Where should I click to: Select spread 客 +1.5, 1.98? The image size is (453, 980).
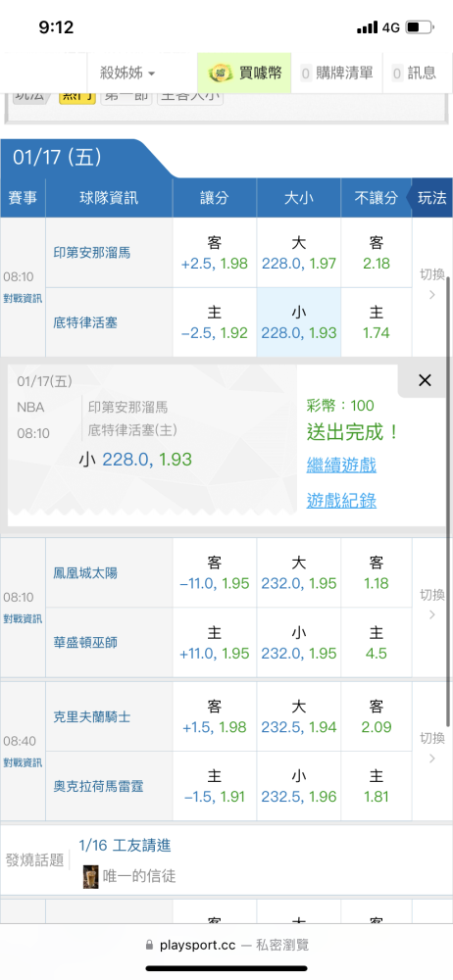click(x=215, y=717)
